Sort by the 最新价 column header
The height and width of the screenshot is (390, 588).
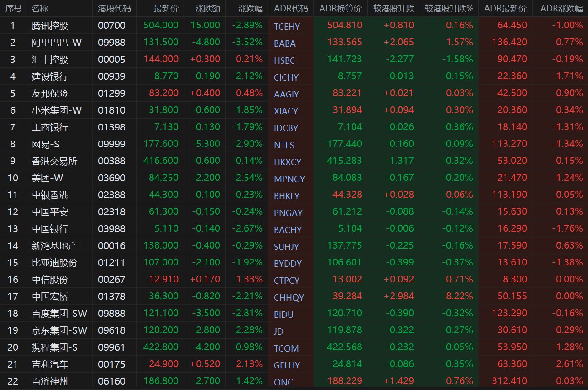166,9
